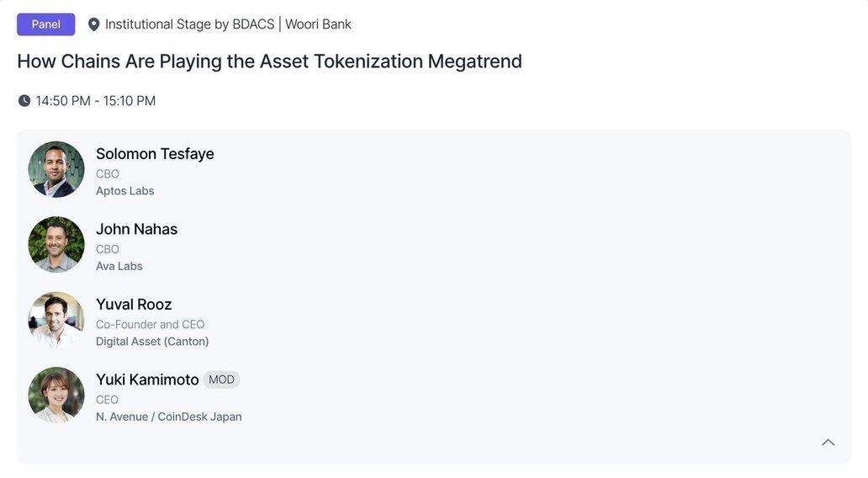Click the John Nahas name

coord(137,229)
